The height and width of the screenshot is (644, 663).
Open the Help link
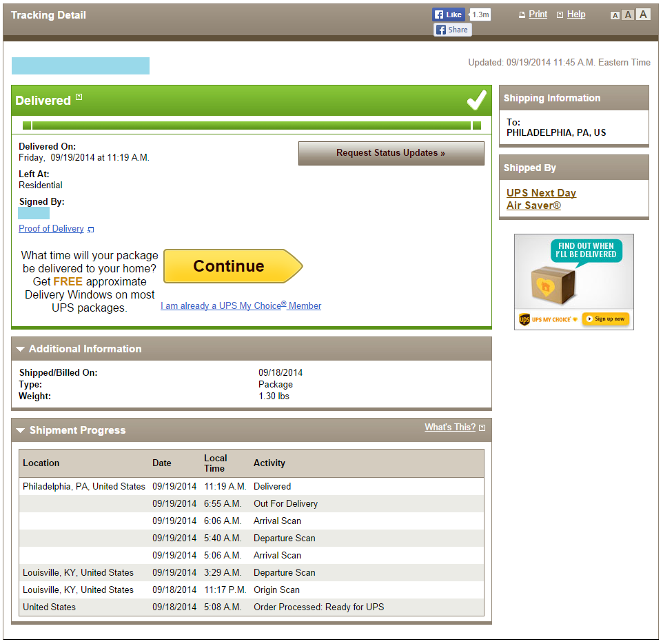[x=576, y=14]
